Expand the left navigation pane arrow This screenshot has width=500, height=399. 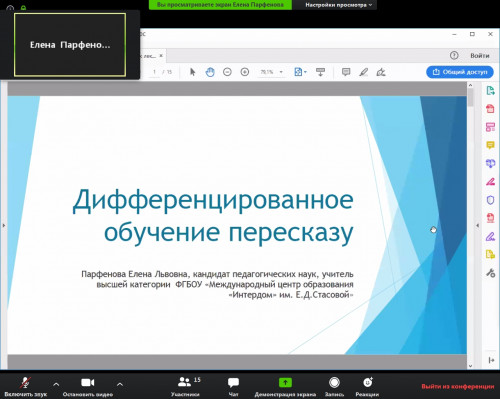point(4,226)
